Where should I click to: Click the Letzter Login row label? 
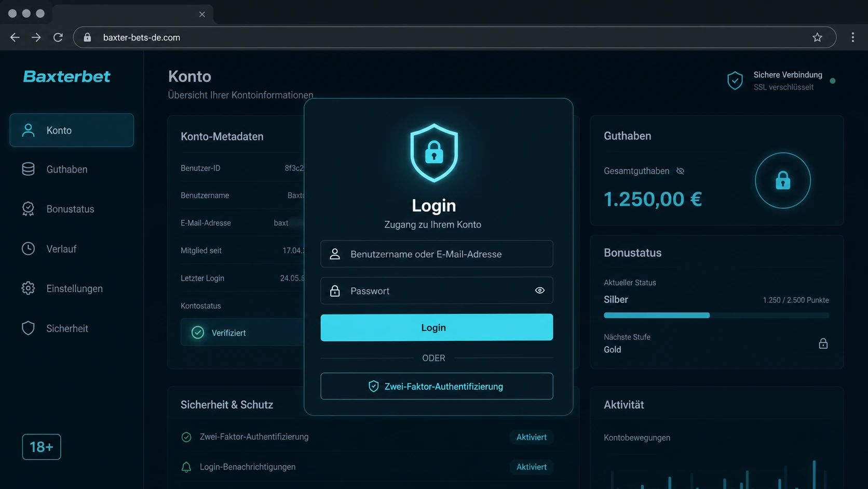click(202, 279)
